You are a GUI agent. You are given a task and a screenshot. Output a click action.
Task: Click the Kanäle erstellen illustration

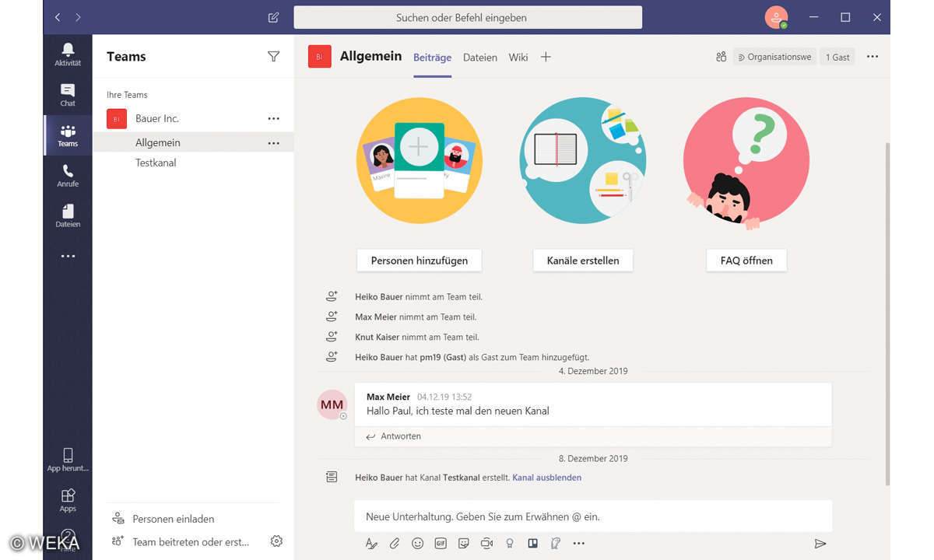click(583, 160)
